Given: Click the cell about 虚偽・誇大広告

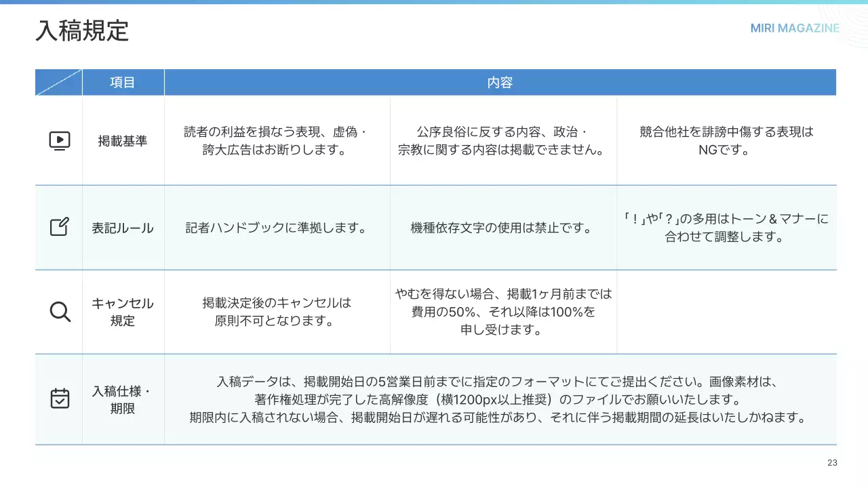Looking at the screenshot, I should click(x=276, y=141).
